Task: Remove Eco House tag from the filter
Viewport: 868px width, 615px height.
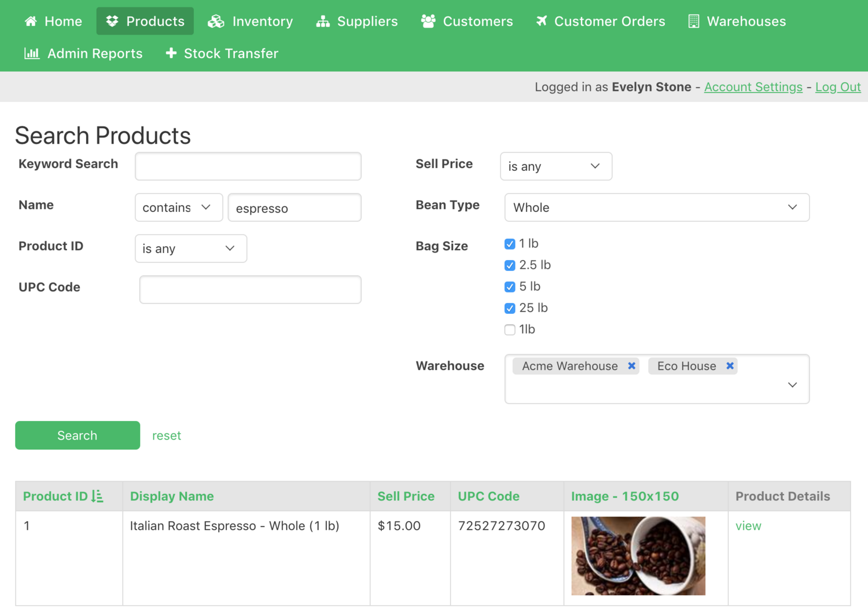Action: [x=730, y=366]
